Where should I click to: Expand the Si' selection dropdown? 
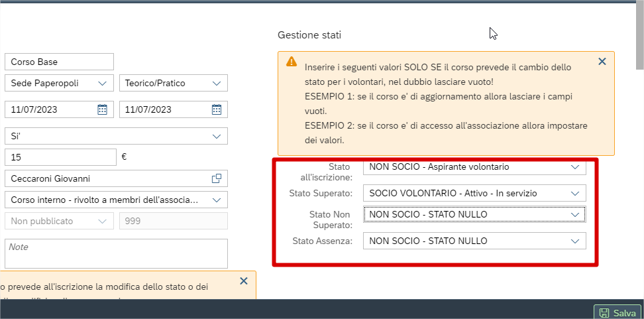click(217, 136)
